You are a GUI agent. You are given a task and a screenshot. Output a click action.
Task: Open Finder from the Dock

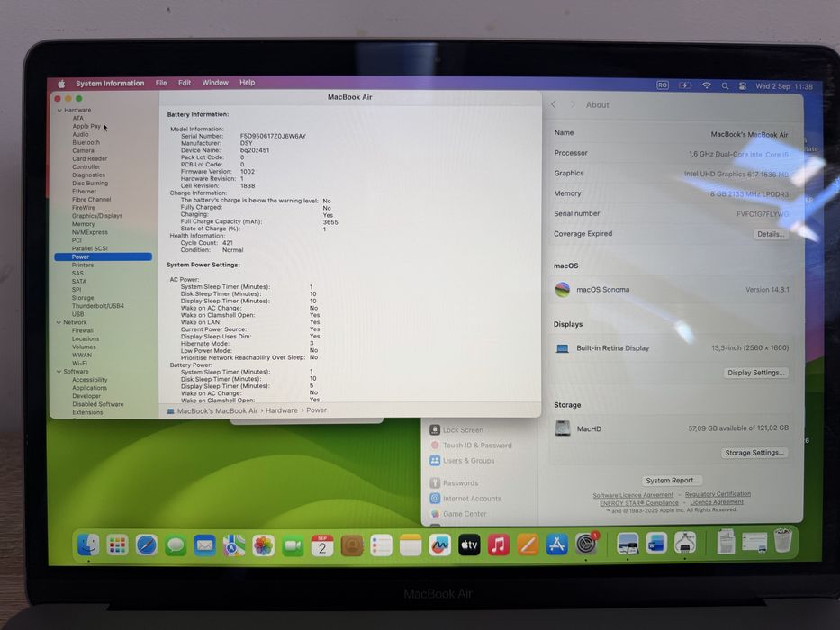click(88, 545)
